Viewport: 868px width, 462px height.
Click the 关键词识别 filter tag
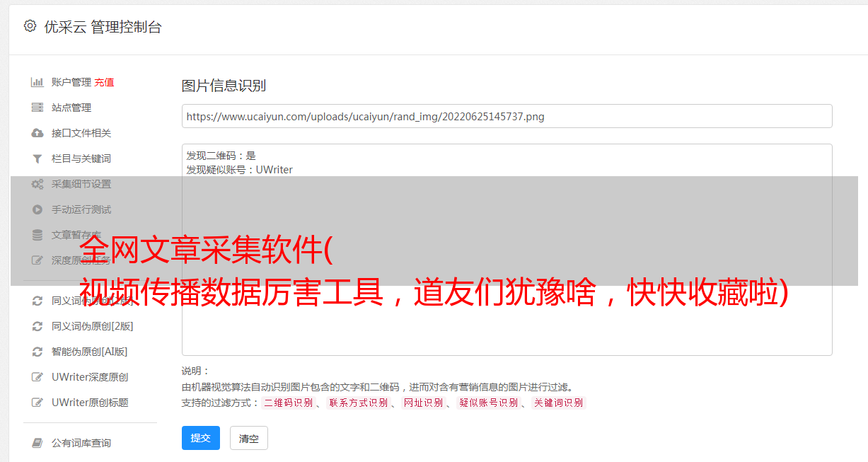tap(558, 403)
